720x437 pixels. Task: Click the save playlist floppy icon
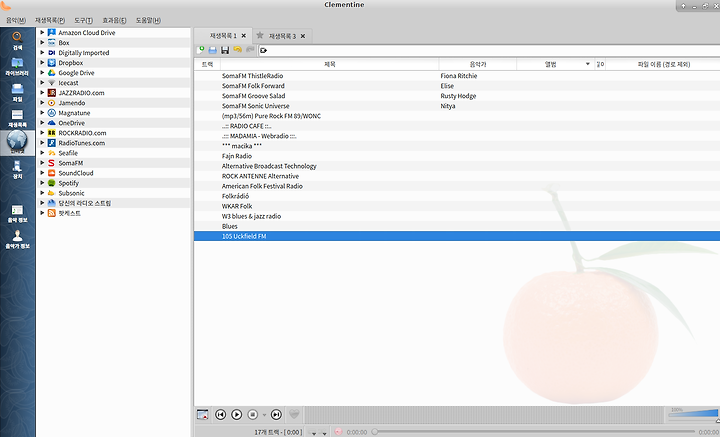pyautogui.click(x=225, y=50)
